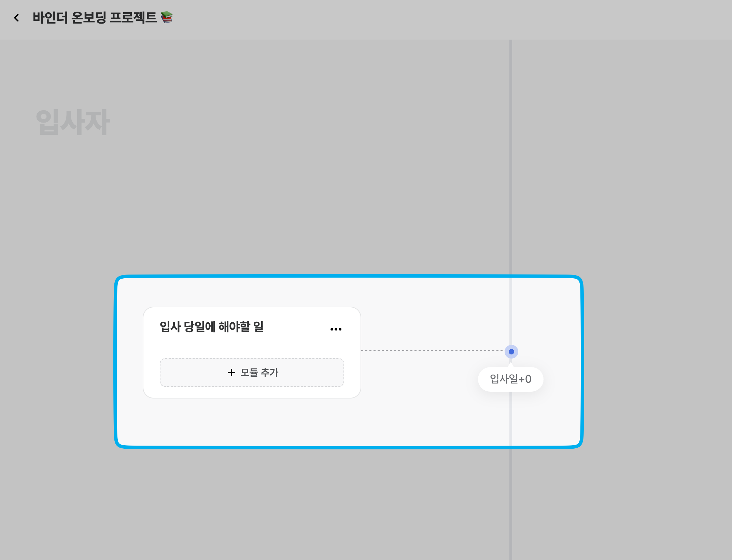Viewport: 732px width, 560px height.
Task: Click the vertical timeline line below the highlighted box
Action: coord(511,505)
